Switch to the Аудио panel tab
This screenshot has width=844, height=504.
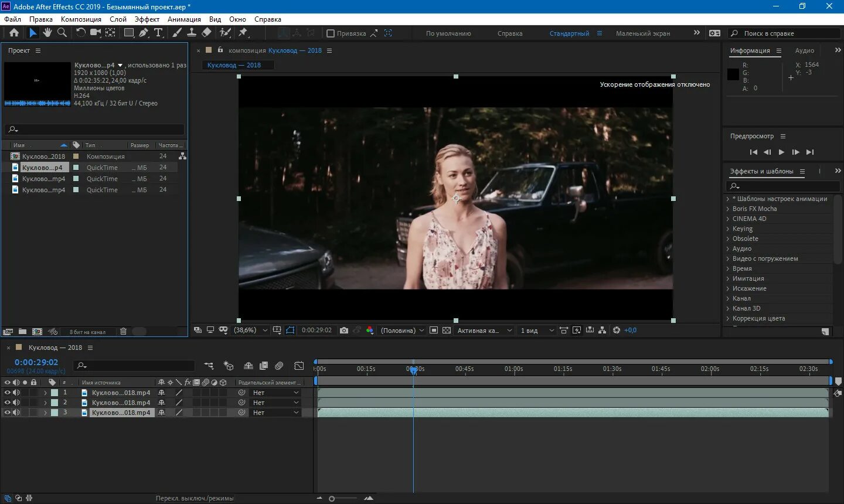pyautogui.click(x=804, y=50)
